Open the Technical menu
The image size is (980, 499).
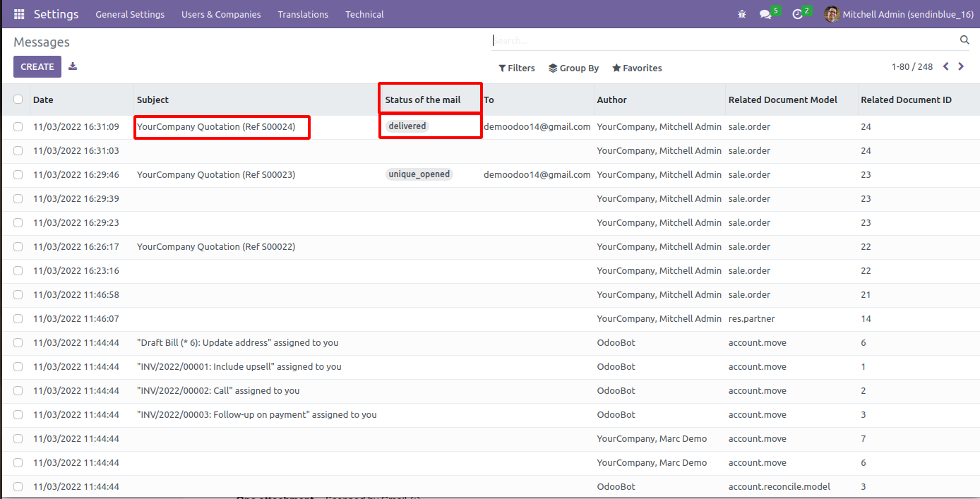point(364,14)
